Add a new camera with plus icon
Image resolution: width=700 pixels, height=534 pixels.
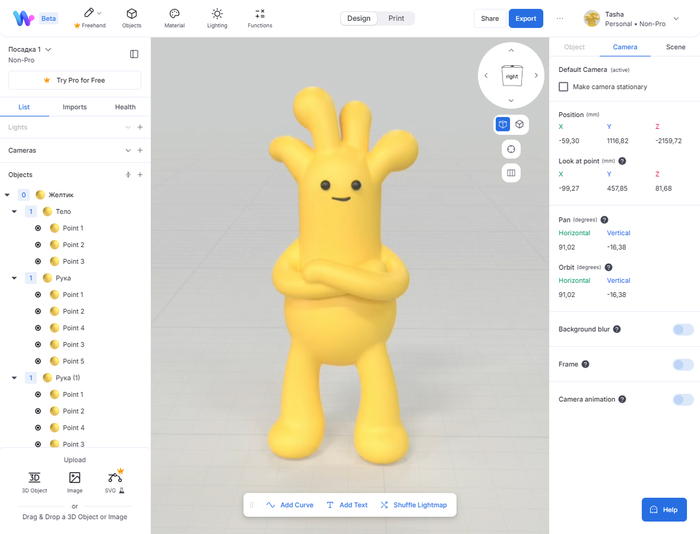[x=140, y=150]
